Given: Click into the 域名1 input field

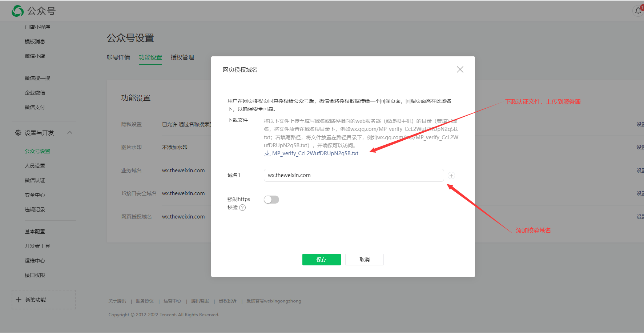Looking at the screenshot, I should (353, 175).
